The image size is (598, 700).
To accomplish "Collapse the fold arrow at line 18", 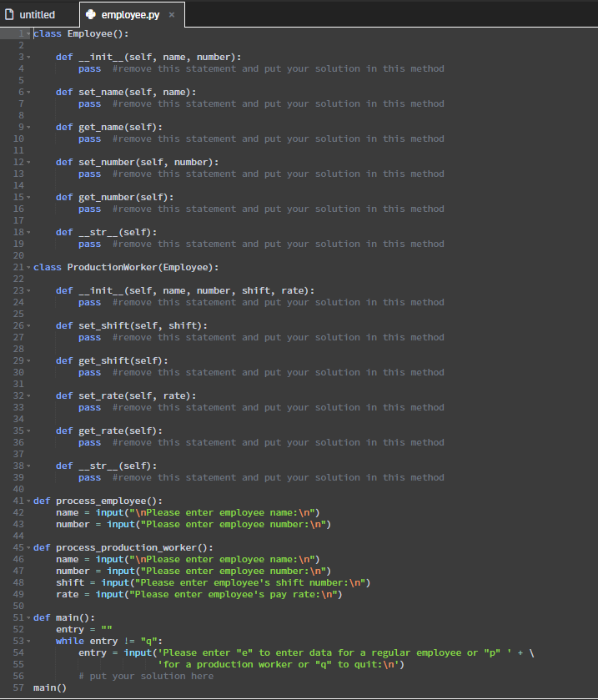I will pyautogui.click(x=28, y=233).
